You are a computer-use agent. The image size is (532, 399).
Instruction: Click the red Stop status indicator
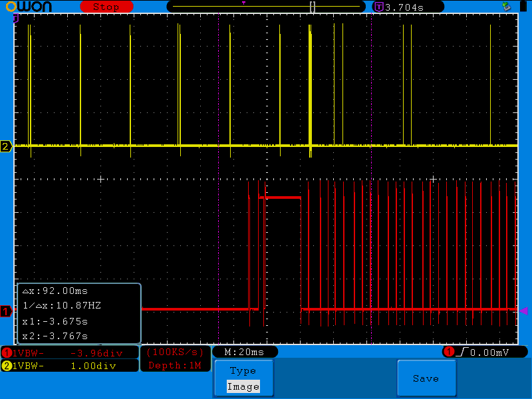(x=106, y=7)
